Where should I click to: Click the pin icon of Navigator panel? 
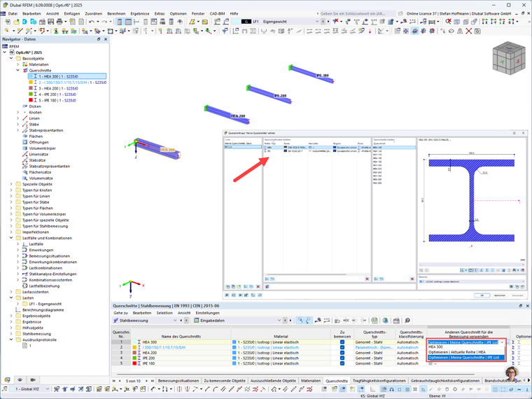[99, 39]
